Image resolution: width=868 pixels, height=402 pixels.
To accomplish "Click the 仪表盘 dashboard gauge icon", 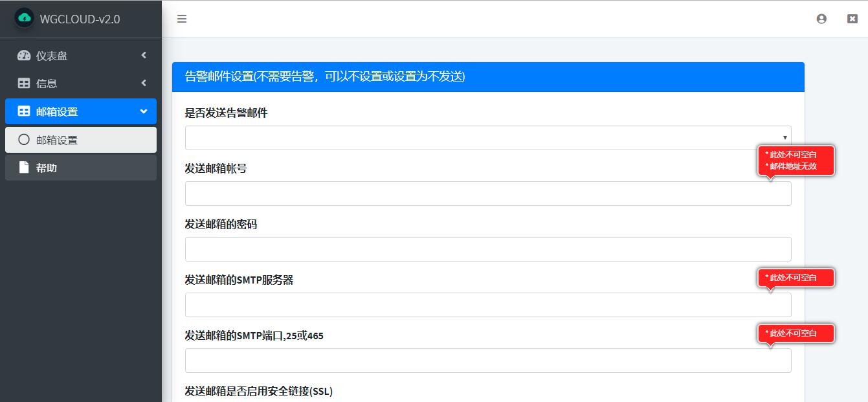I will pyautogui.click(x=24, y=56).
